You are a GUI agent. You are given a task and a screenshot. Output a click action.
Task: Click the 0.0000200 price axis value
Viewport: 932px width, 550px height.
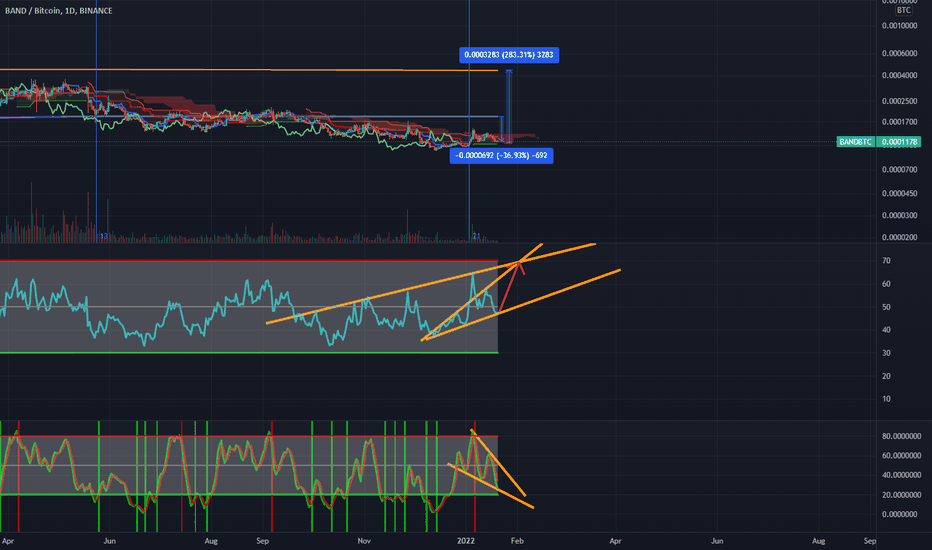pos(899,237)
